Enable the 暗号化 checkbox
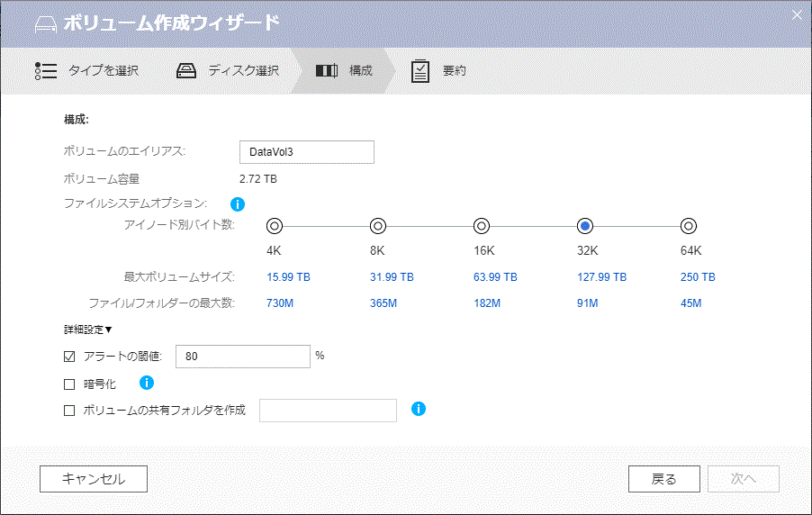Screen dimensions: 812x515 (x=69, y=384)
